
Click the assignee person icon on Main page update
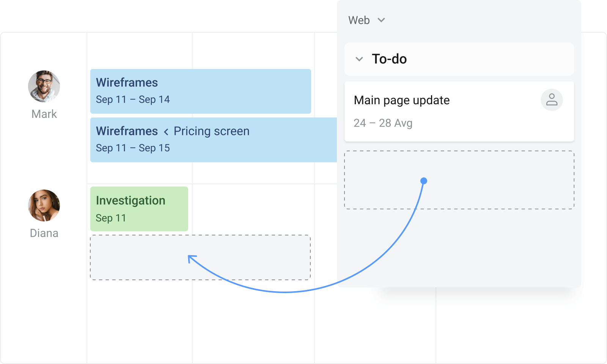pos(552,100)
